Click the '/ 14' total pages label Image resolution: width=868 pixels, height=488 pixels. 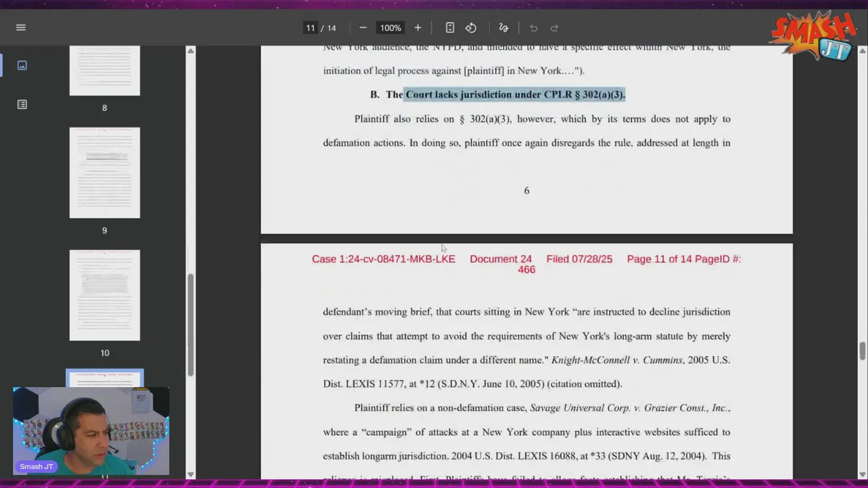pos(329,28)
